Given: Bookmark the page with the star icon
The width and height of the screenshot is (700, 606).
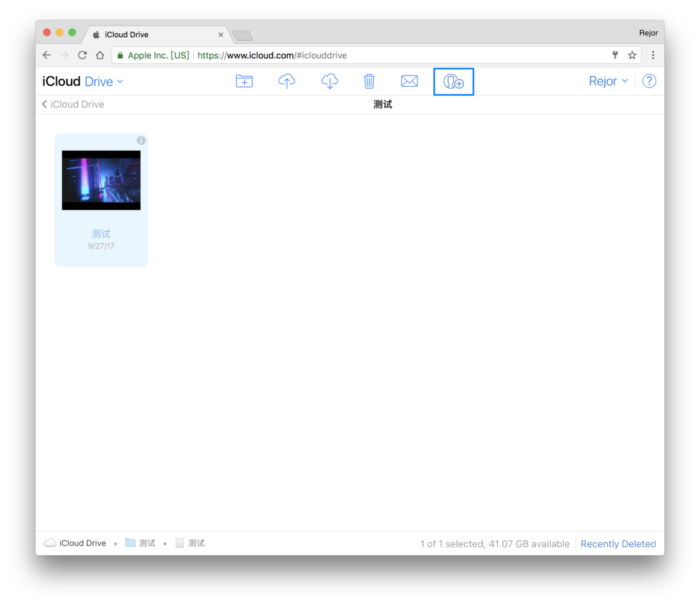Looking at the screenshot, I should (x=632, y=55).
